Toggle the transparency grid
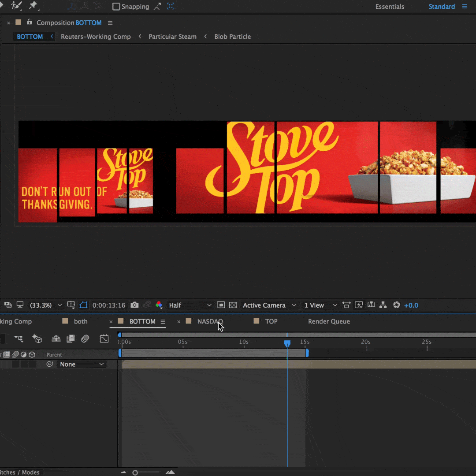Viewport: 476px width, 476px height. [233, 305]
